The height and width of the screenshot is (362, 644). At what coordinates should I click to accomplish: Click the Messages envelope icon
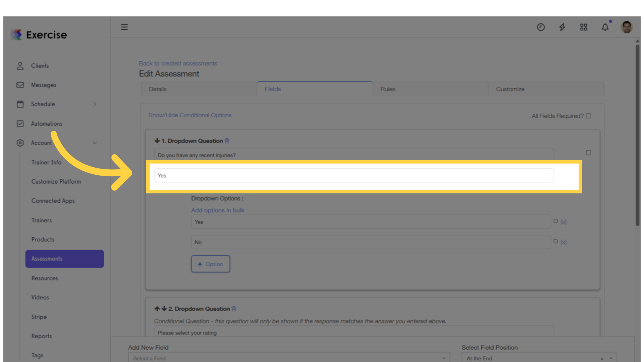click(x=20, y=85)
